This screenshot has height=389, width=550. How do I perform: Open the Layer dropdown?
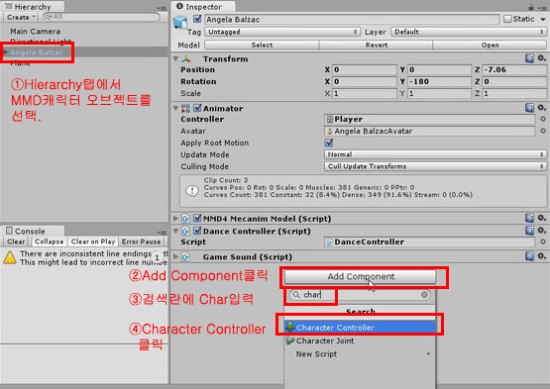(469, 32)
